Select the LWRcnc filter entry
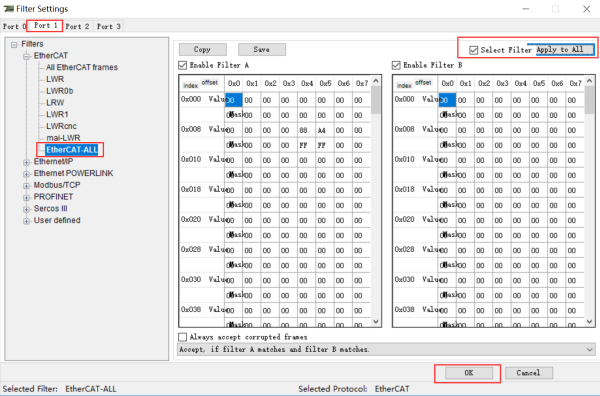 pyautogui.click(x=61, y=126)
